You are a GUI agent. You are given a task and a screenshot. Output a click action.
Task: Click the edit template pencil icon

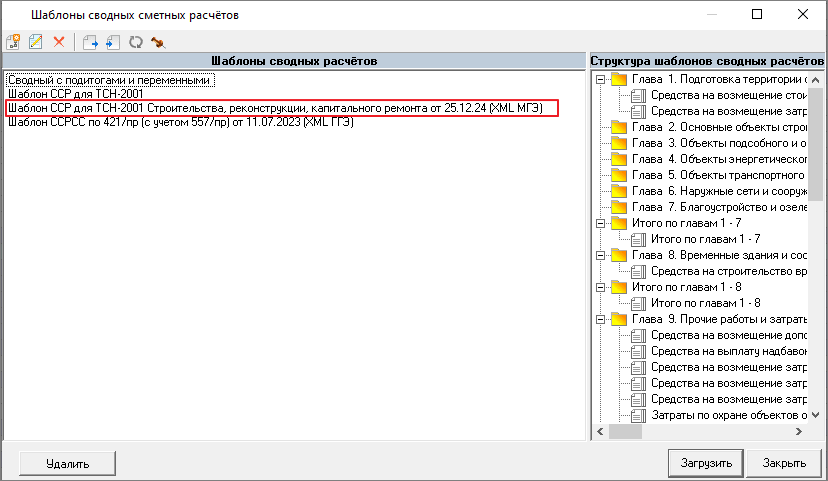coord(36,43)
